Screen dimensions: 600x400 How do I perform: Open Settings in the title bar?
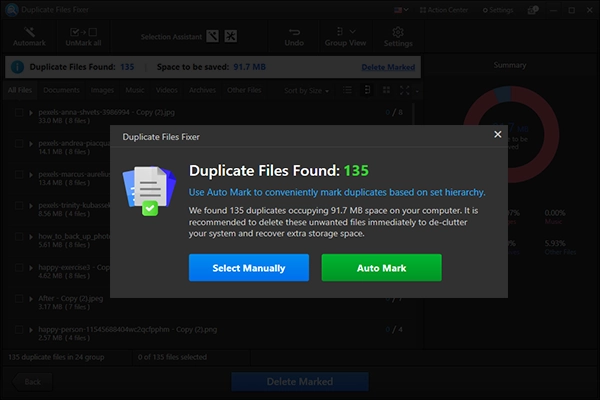[x=498, y=10]
